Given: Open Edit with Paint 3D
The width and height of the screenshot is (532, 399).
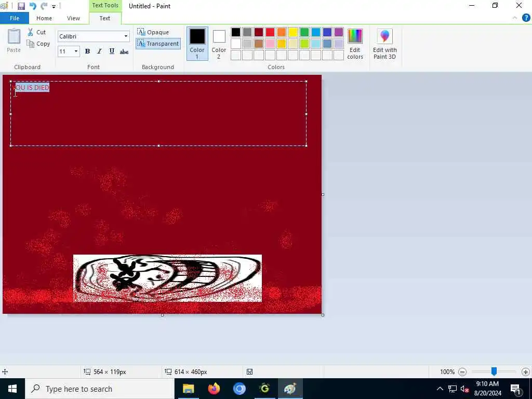Looking at the screenshot, I should click(x=385, y=44).
